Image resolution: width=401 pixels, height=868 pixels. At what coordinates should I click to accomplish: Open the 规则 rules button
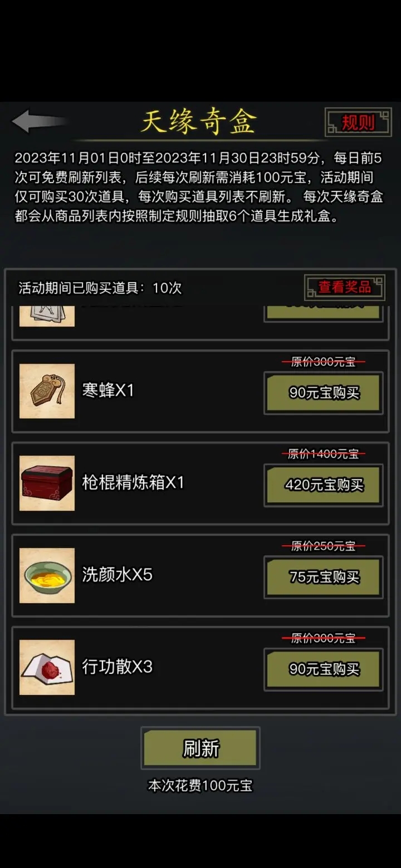click(x=358, y=122)
